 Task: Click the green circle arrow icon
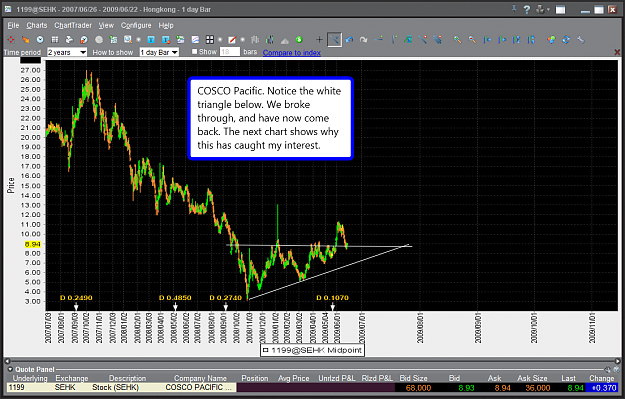[299, 39]
